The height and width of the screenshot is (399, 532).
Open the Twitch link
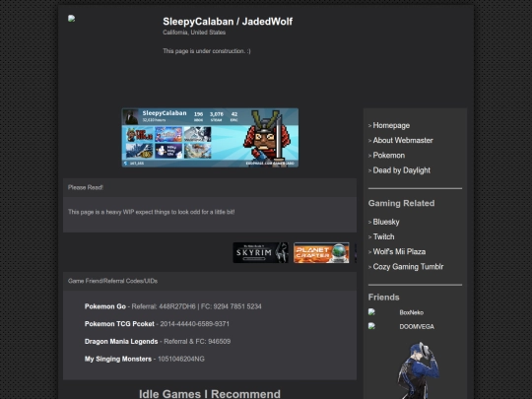(x=383, y=236)
